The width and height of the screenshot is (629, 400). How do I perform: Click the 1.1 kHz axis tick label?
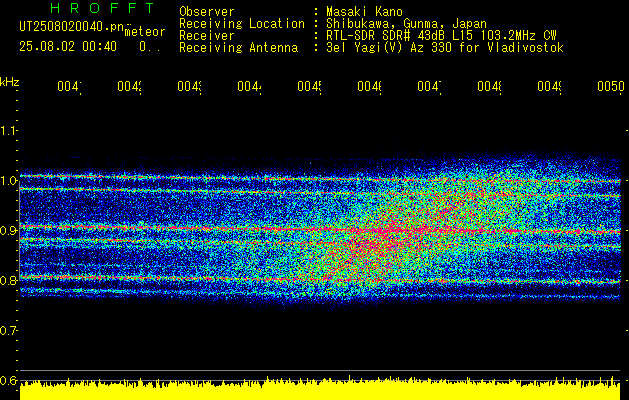(x=9, y=130)
